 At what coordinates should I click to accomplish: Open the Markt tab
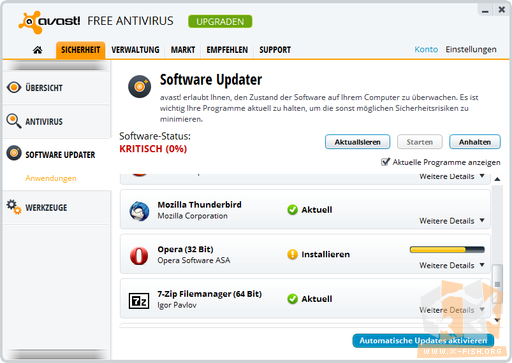tap(183, 50)
